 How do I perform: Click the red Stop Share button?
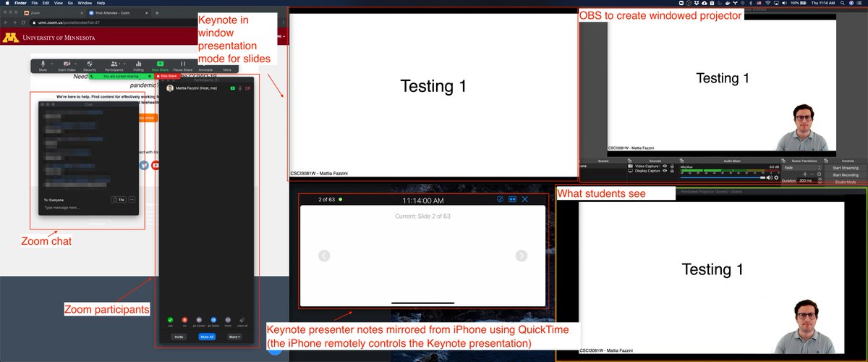click(166, 75)
